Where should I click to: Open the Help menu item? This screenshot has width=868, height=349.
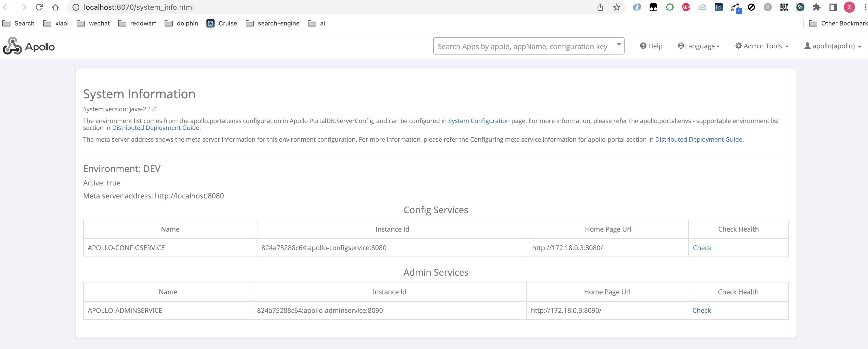(x=651, y=46)
